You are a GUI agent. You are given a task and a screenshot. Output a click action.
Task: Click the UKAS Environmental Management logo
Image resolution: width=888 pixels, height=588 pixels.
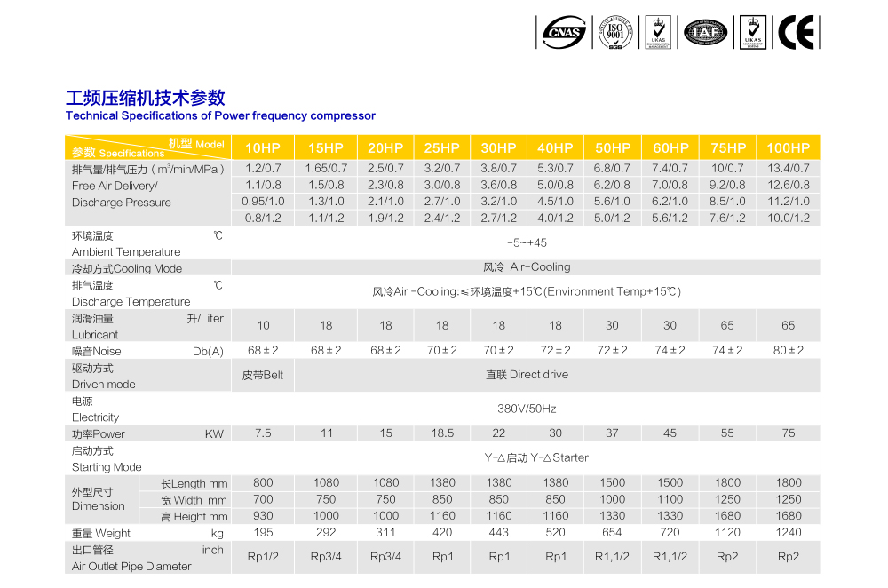point(658,32)
